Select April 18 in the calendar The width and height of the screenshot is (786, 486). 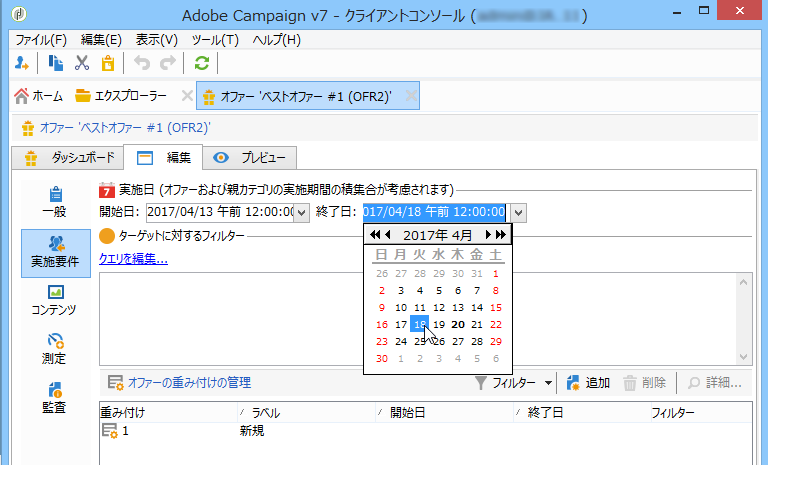click(420, 325)
